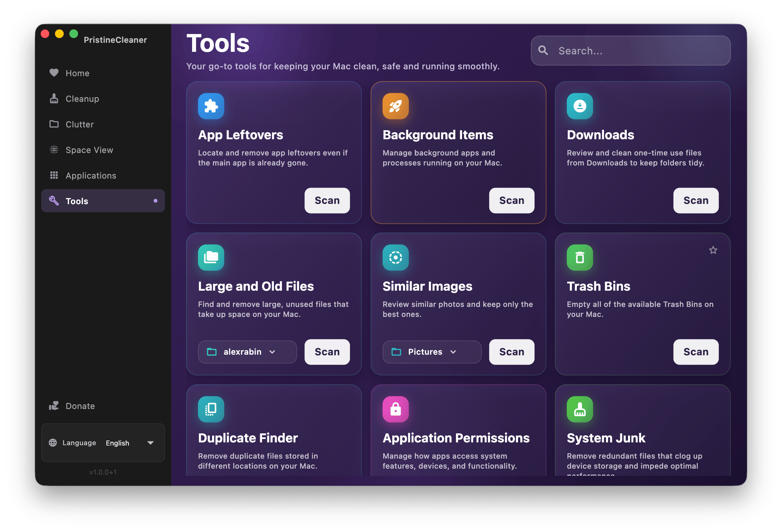Click the Background Items rocket icon

coord(395,106)
